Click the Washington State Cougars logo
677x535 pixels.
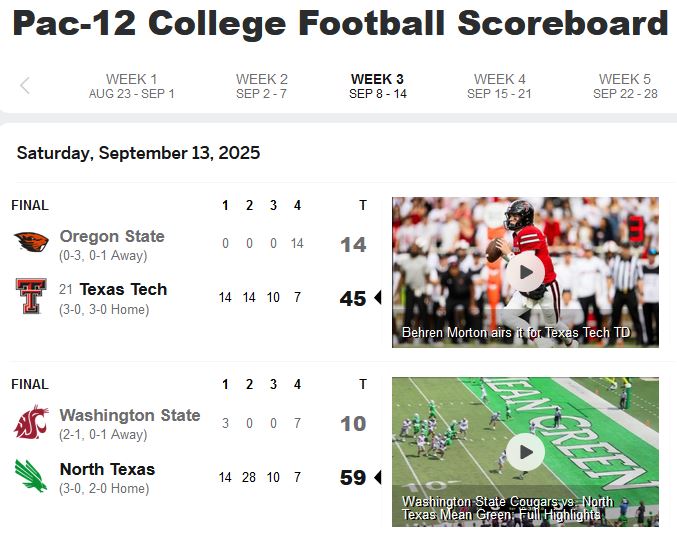31,421
